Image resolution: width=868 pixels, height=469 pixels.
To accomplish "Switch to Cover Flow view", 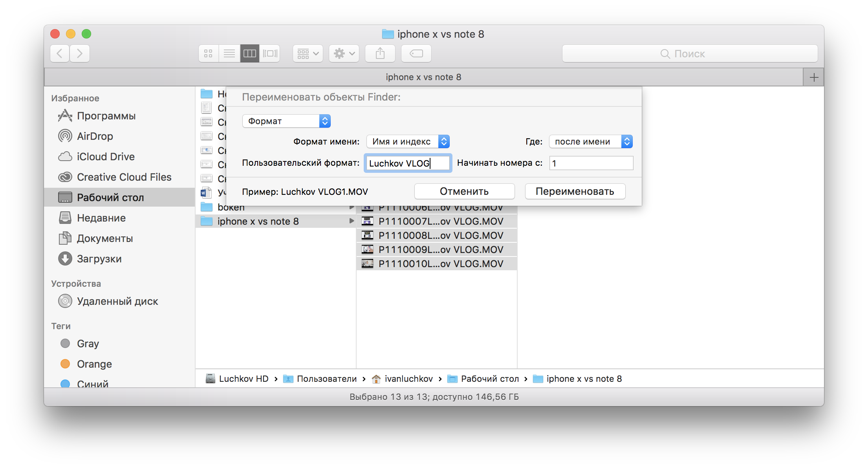I will coord(270,53).
